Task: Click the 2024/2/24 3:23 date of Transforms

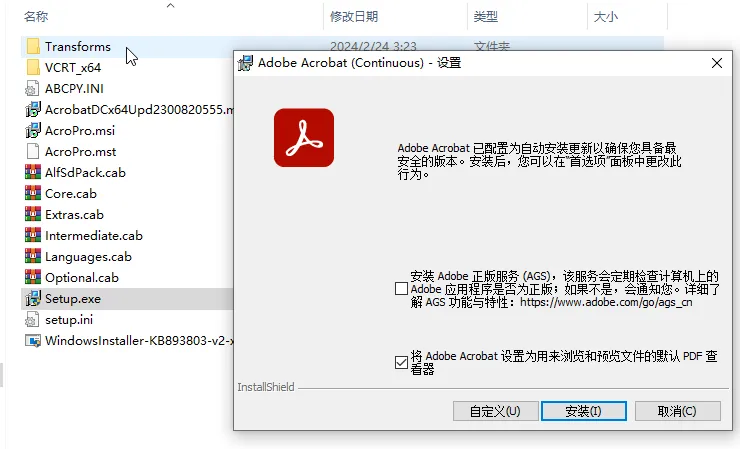Action: click(x=373, y=46)
